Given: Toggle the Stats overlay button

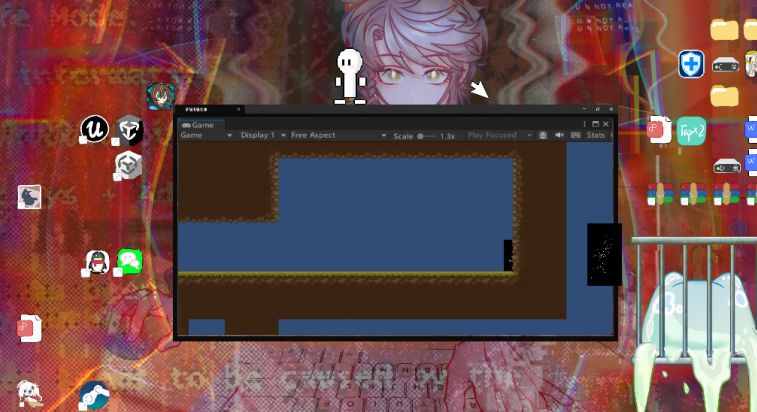Looking at the screenshot, I should click(595, 135).
